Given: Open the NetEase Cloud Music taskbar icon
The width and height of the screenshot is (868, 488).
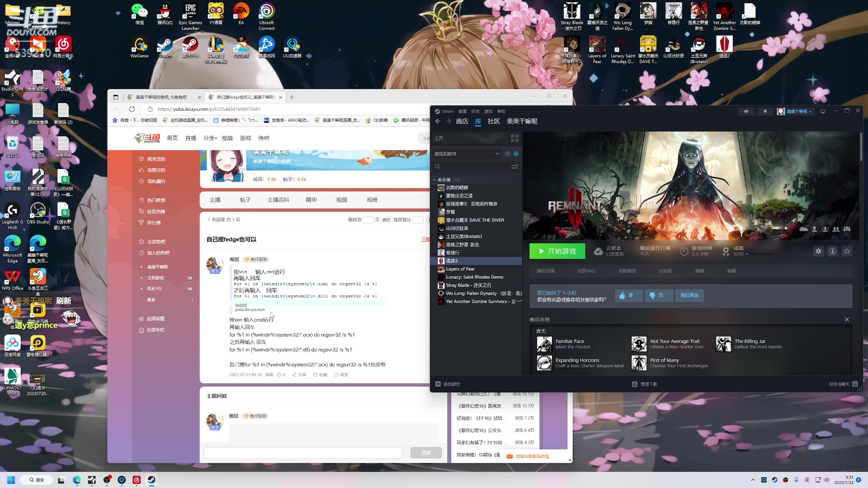Looking at the screenshot, I should click(x=137, y=480).
